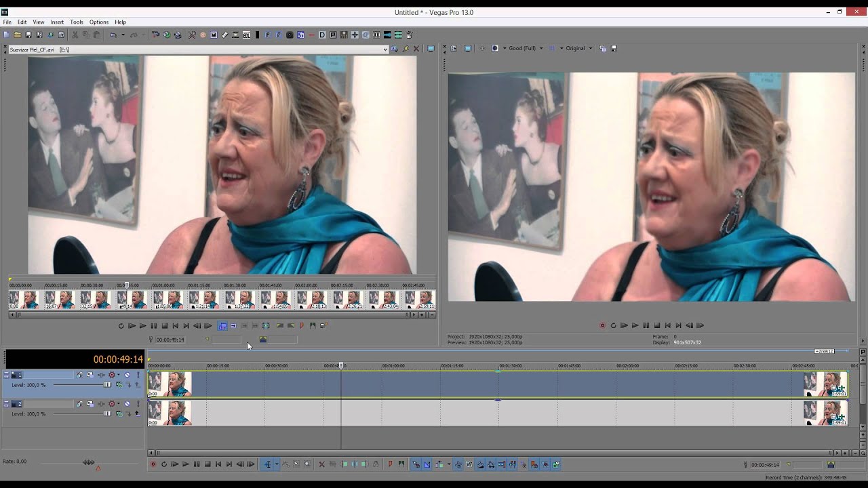Stop playback in video preview transport
This screenshot has height=488, width=868.
coord(656,325)
